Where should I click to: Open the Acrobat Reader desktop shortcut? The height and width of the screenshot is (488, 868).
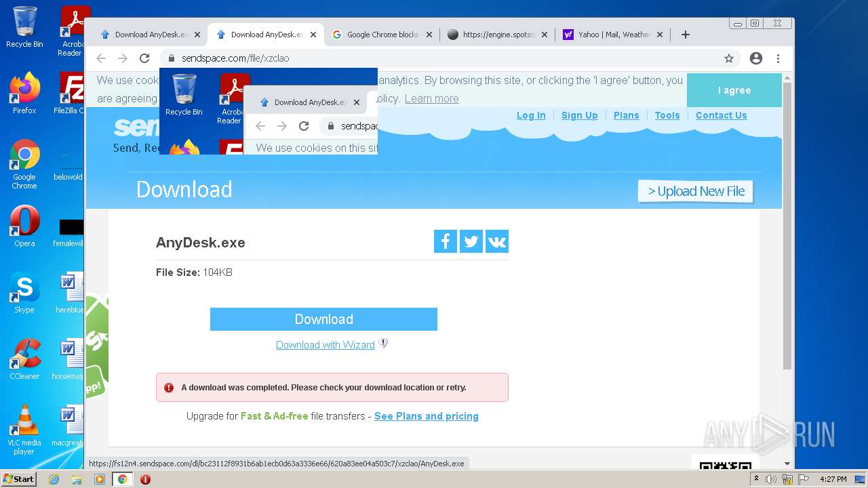pos(72,31)
